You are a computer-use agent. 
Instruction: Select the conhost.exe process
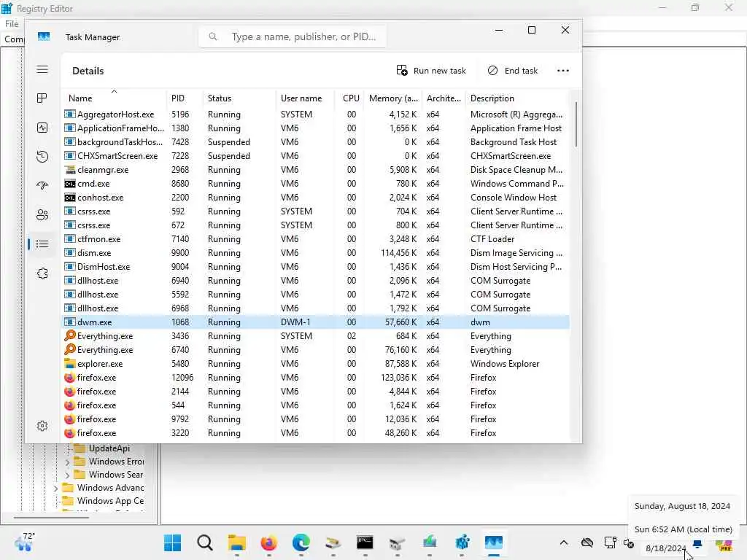pos(317,197)
